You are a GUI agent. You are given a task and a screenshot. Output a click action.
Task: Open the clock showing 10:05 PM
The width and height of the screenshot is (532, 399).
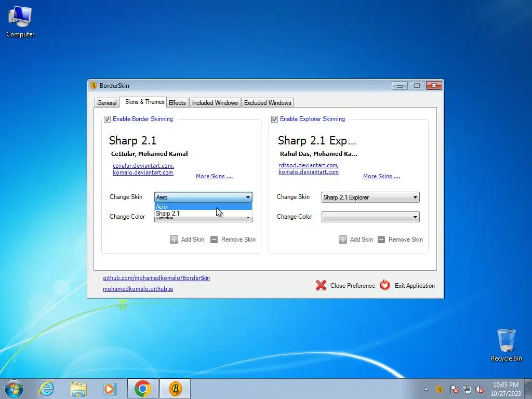coord(506,389)
